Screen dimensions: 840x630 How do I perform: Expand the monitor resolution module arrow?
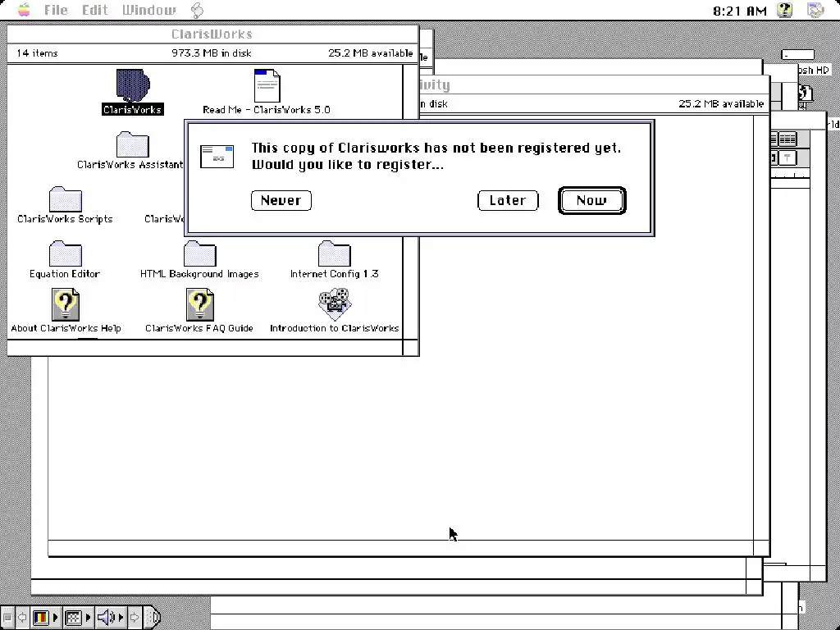coord(89,618)
